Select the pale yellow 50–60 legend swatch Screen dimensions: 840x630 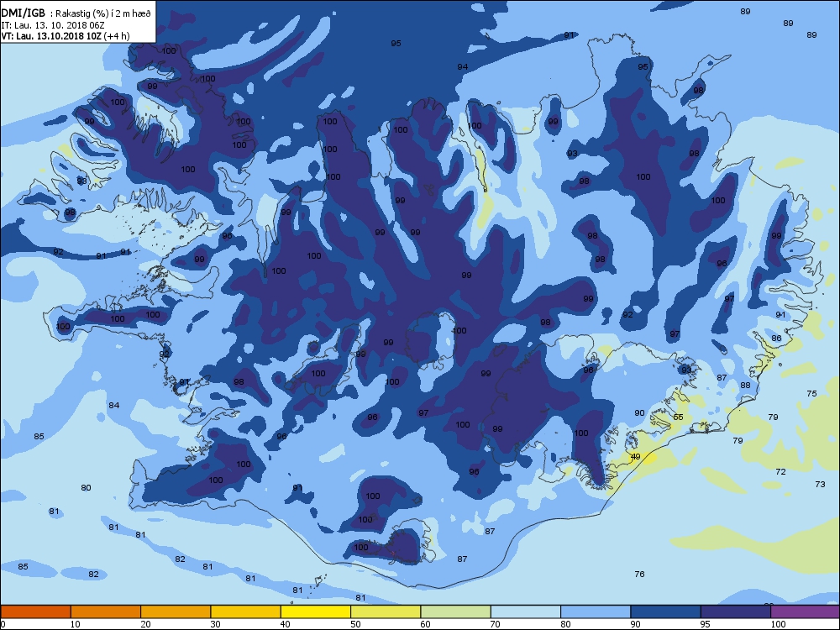[386, 612]
